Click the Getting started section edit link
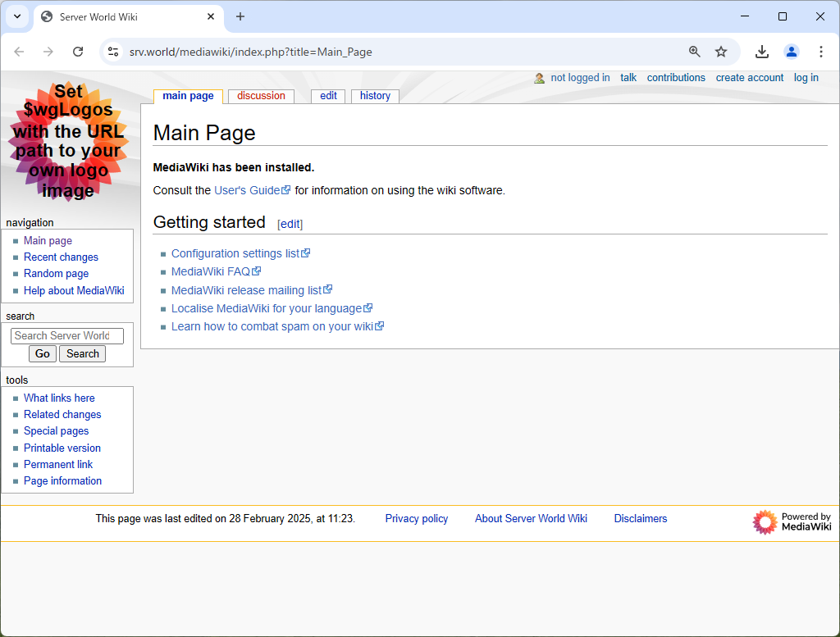Screen dimensions: 840x637 tap(290, 225)
